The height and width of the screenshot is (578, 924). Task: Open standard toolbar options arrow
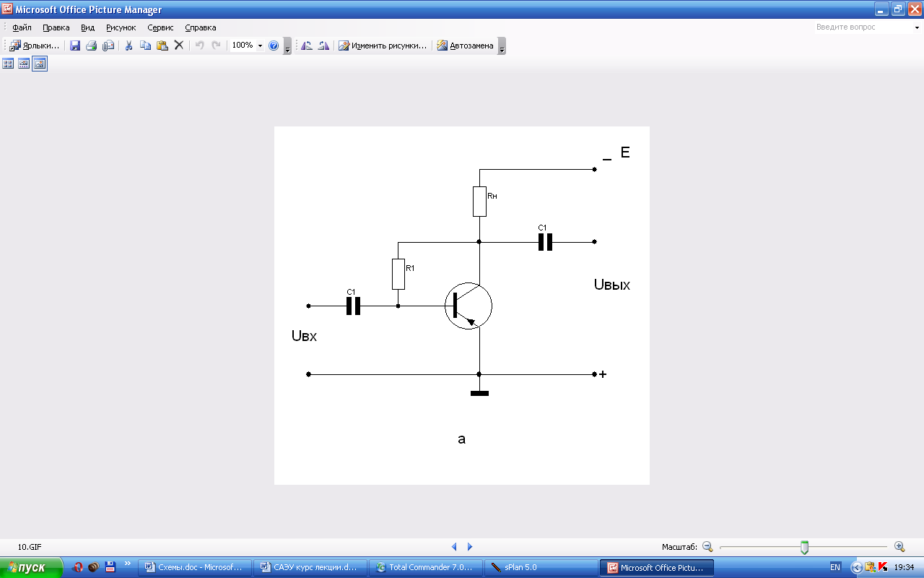click(287, 46)
